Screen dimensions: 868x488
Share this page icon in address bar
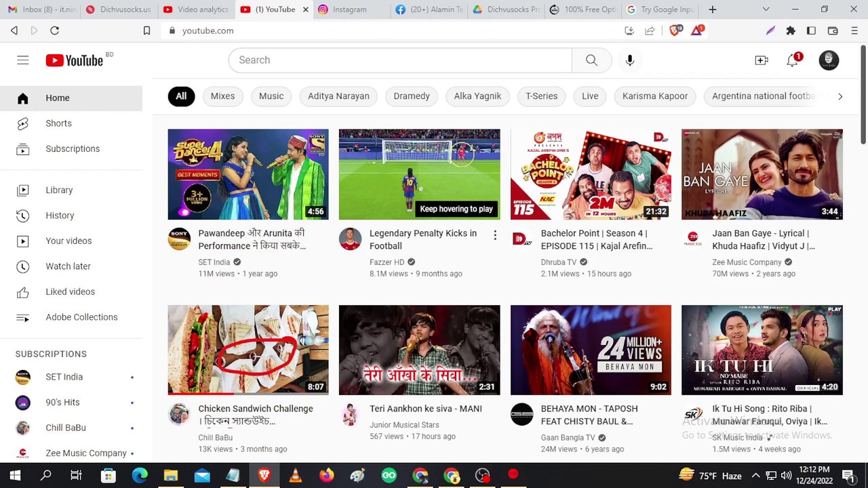coord(650,30)
